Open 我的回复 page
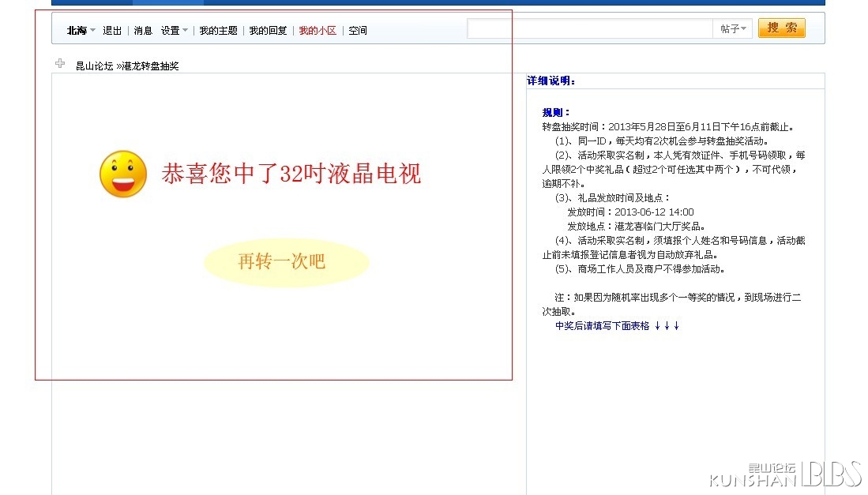The width and height of the screenshot is (868, 495). (268, 31)
